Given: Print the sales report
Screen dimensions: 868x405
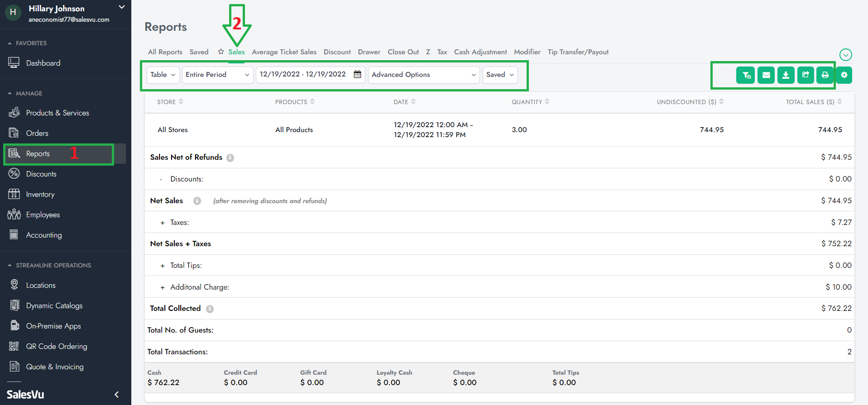Looking at the screenshot, I should point(825,75).
